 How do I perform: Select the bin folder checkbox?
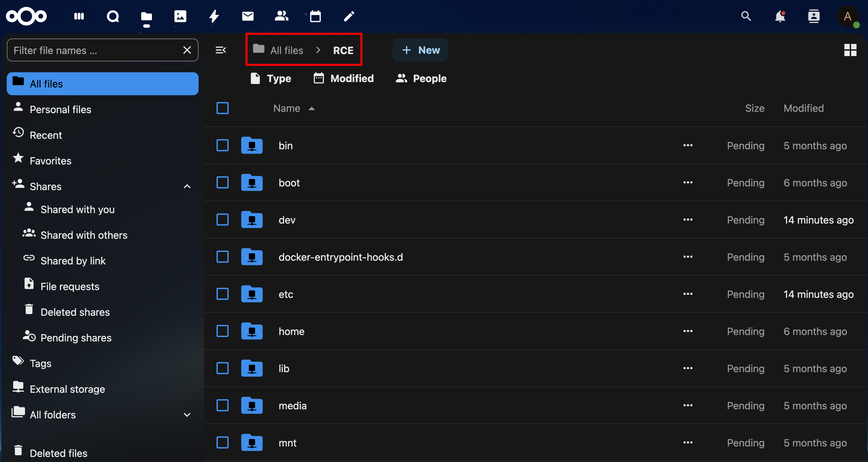tap(223, 146)
